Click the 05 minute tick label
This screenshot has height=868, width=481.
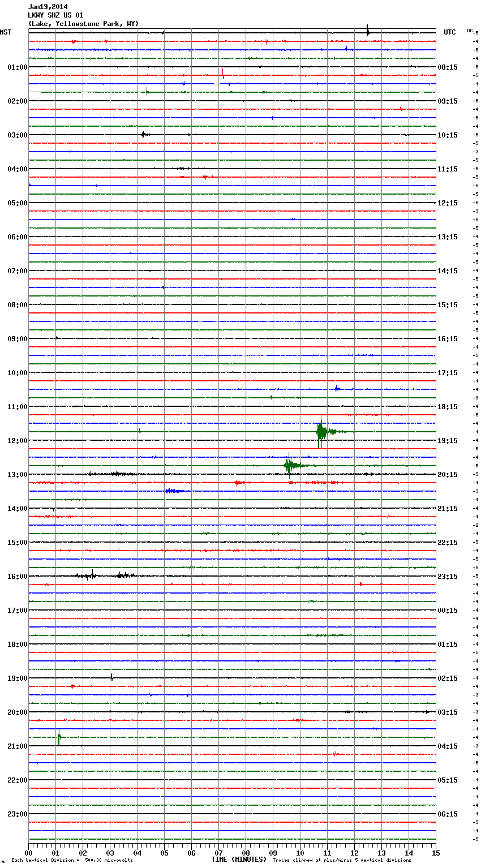tap(164, 853)
